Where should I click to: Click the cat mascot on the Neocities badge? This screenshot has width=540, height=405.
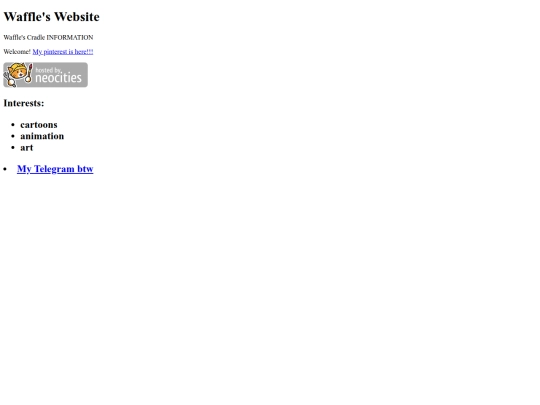[x=17, y=74]
